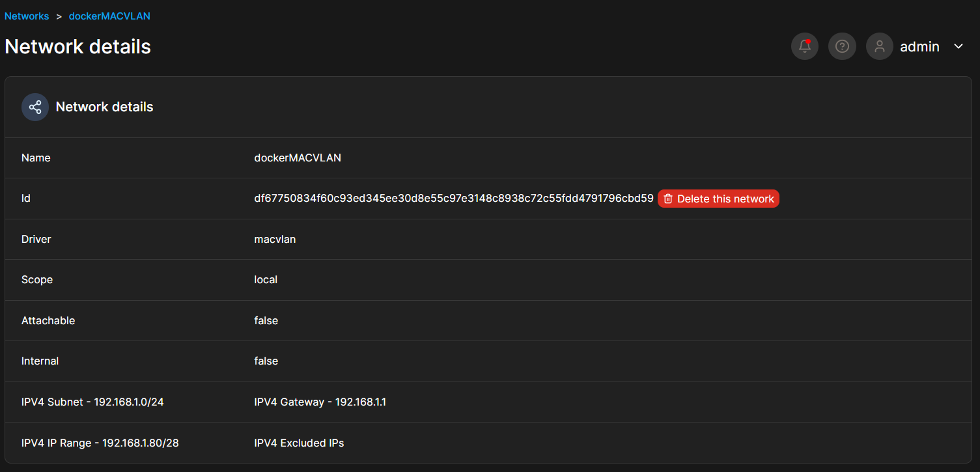980x472 pixels.
Task: Click the admin user avatar icon
Action: 880,47
